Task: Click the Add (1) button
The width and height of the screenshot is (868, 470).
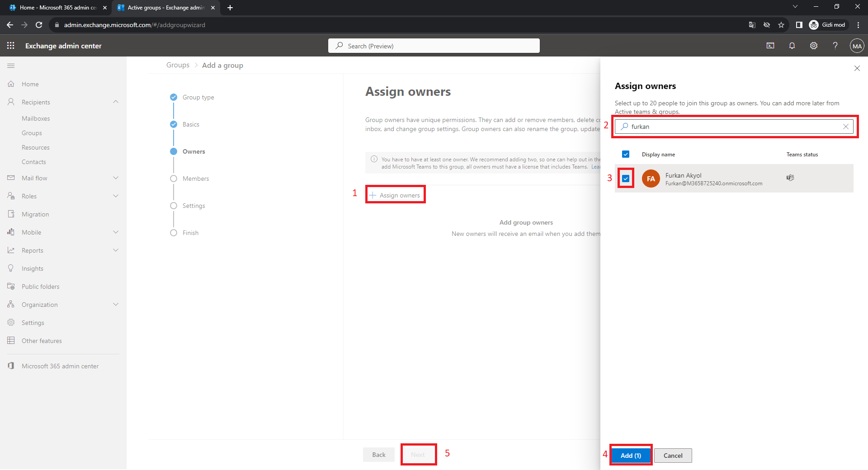Action: click(x=631, y=456)
